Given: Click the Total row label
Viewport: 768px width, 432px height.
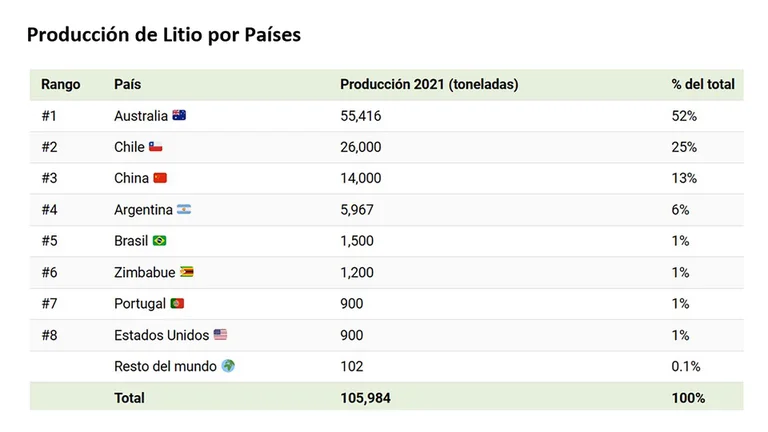Looking at the screenshot, I should pos(130,398).
